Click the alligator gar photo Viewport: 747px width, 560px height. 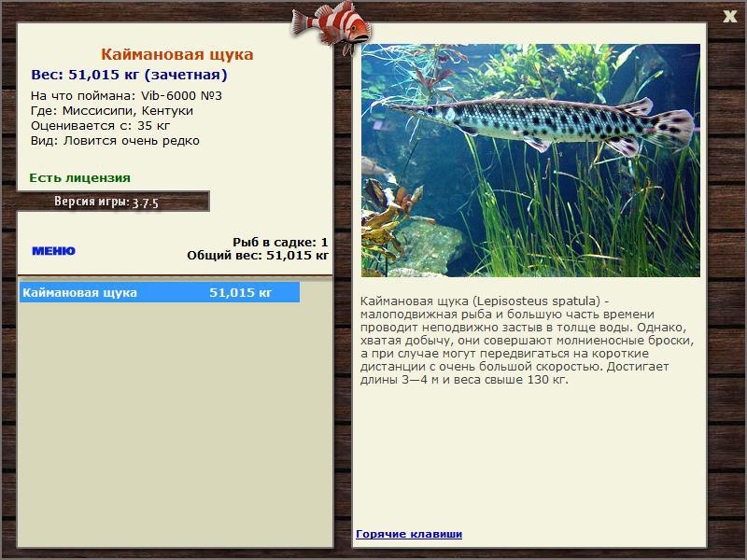(530, 161)
